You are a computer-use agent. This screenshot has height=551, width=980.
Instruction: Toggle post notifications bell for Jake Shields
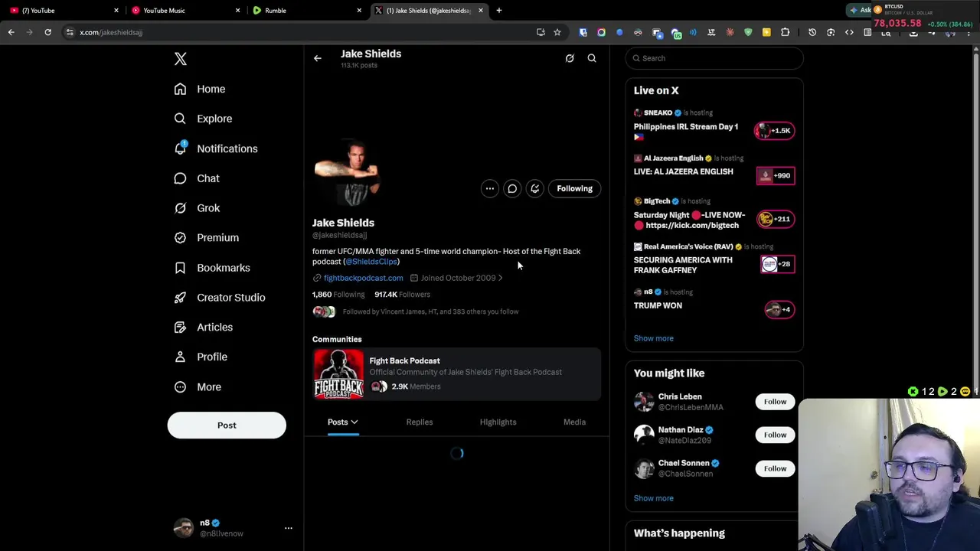click(x=535, y=188)
